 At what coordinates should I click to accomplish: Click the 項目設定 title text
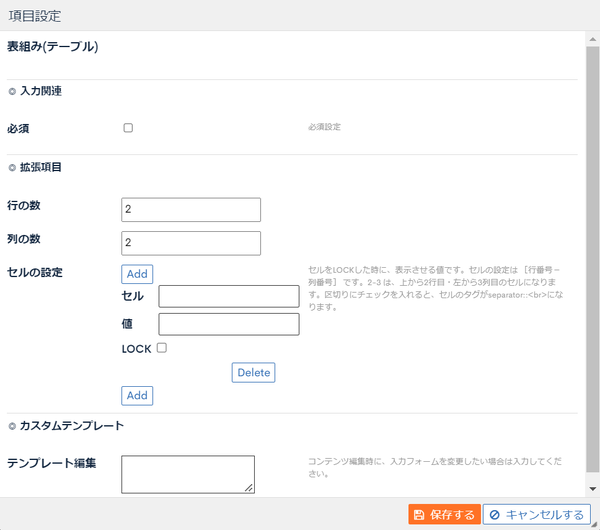[x=35, y=16]
